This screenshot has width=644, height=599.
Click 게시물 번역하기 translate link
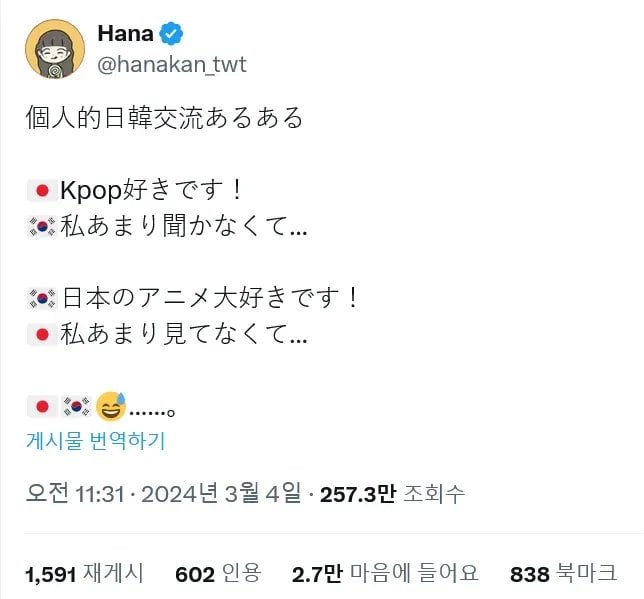(96, 441)
